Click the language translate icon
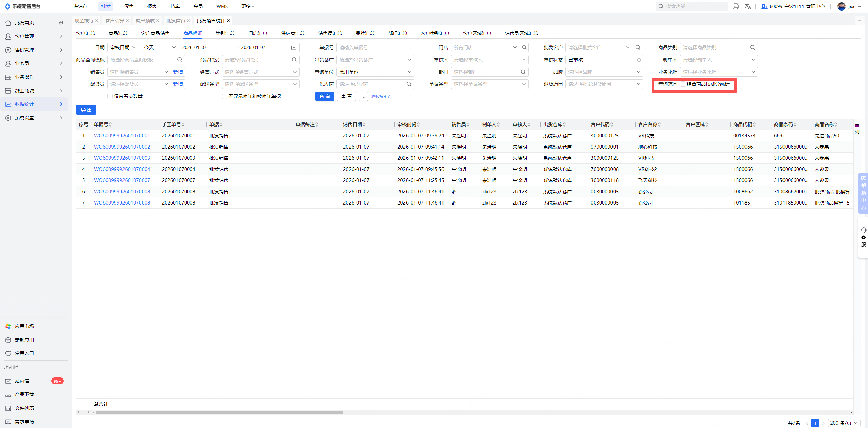This screenshot has width=868, height=428. tap(748, 6)
